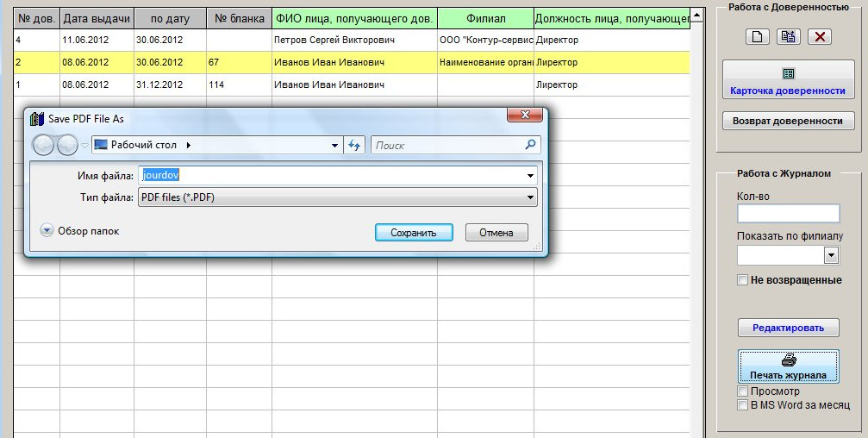Screen dimensions: 868x438
Task: Click the search magnifier icon in dialog
Action: coord(532,145)
